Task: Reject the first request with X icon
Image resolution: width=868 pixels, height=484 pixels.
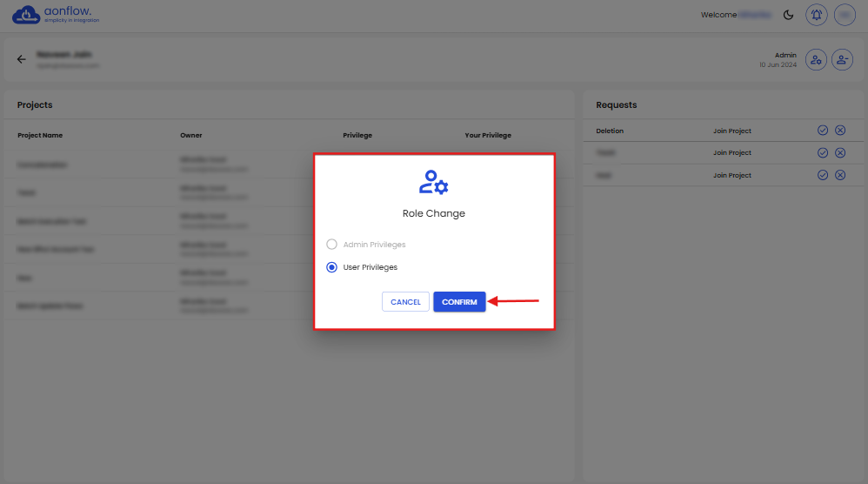Action: [x=840, y=130]
